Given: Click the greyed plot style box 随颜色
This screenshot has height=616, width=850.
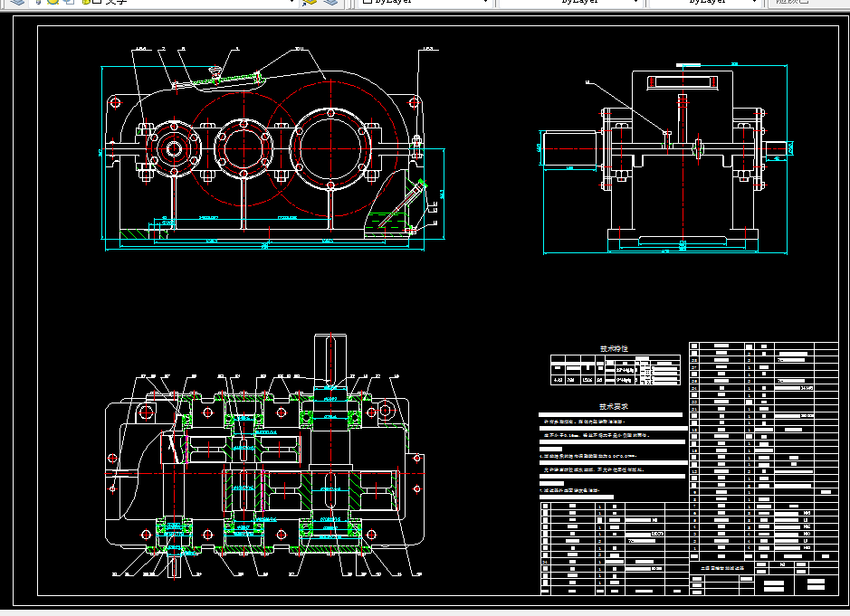Looking at the screenshot, I should [807, 2].
